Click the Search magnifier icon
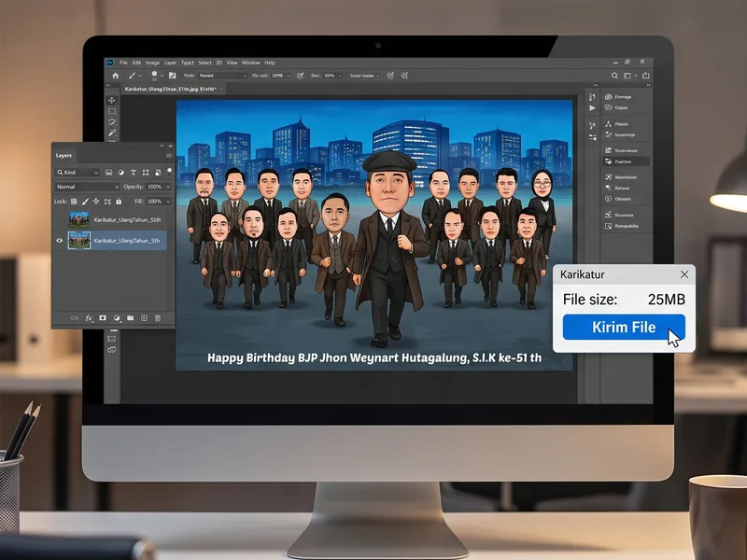Image resolution: width=747 pixels, height=560 pixels. pos(614,76)
